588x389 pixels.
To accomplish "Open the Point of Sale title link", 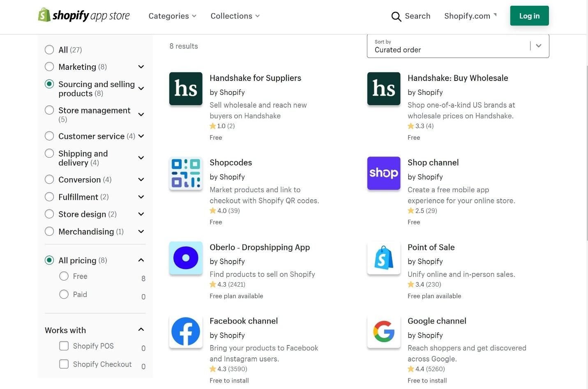I will [431, 247].
